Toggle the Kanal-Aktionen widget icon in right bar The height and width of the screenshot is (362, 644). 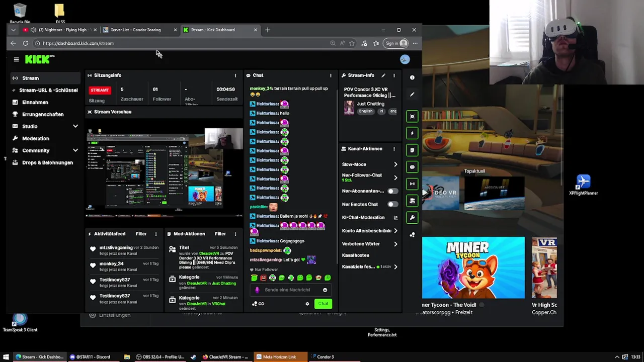tap(412, 201)
